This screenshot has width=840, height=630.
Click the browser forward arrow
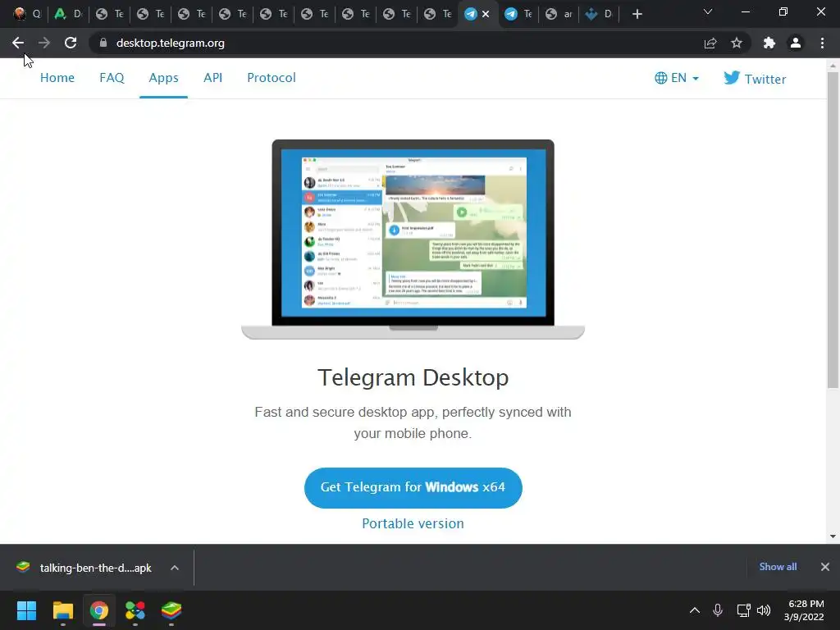pyautogui.click(x=44, y=43)
